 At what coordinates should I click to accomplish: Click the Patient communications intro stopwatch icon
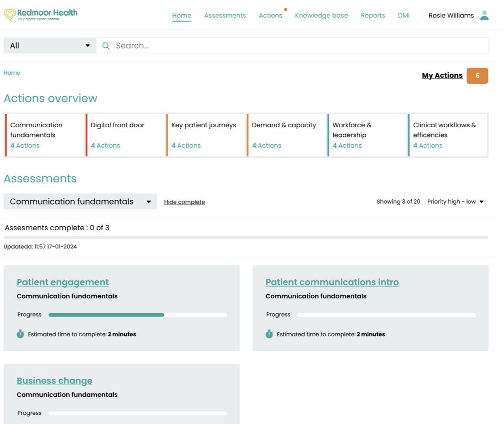click(x=269, y=334)
